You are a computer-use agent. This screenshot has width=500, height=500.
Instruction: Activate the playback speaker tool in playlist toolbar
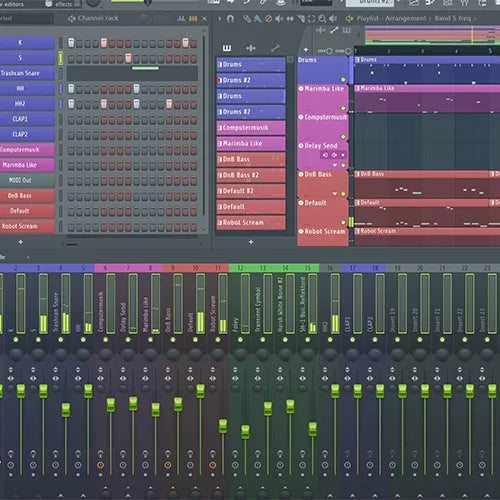click(x=333, y=19)
